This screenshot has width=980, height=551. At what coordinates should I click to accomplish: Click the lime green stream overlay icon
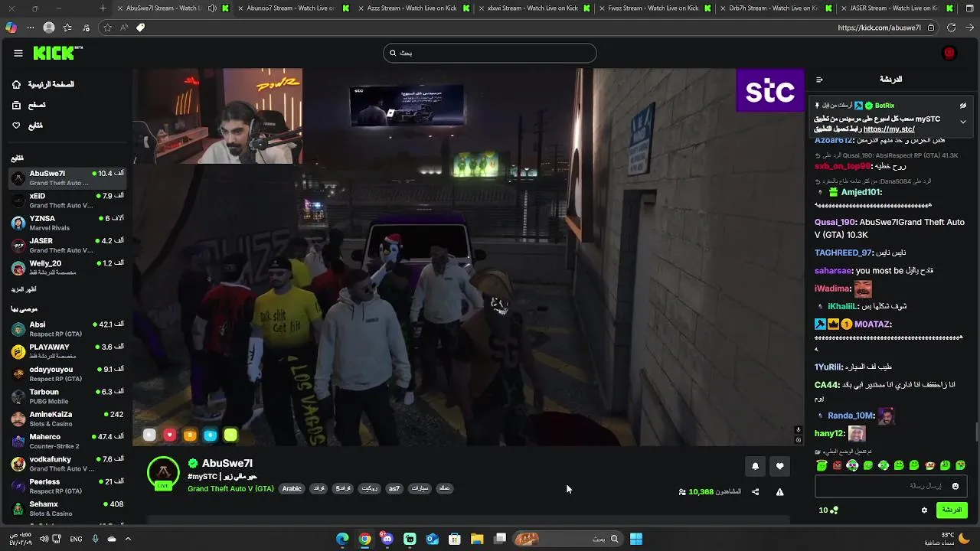click(230, 435)
